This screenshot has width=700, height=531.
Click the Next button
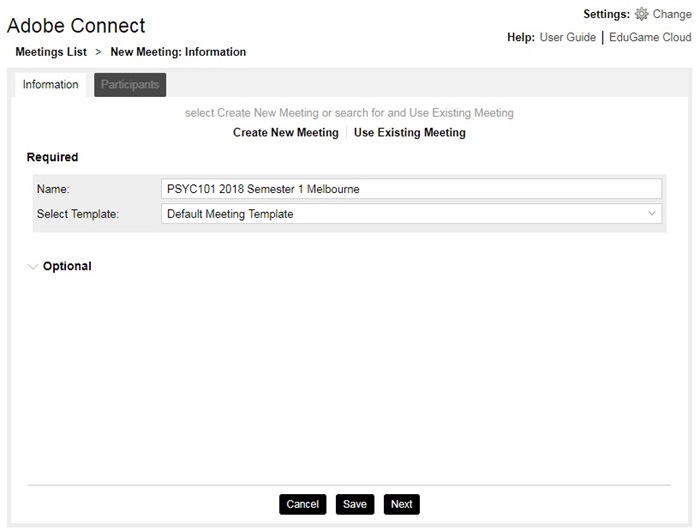point(402,504)
